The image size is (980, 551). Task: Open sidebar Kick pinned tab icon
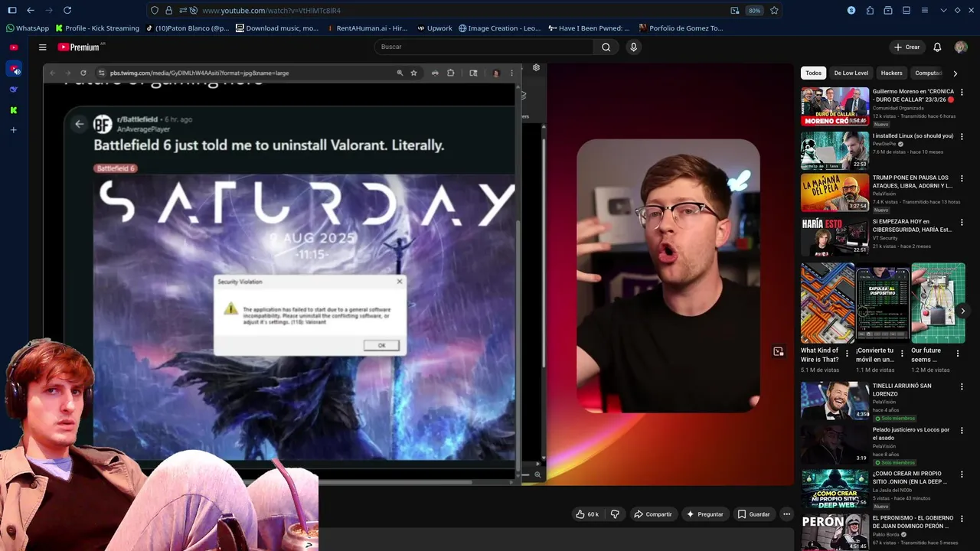(x=14, y=110)
